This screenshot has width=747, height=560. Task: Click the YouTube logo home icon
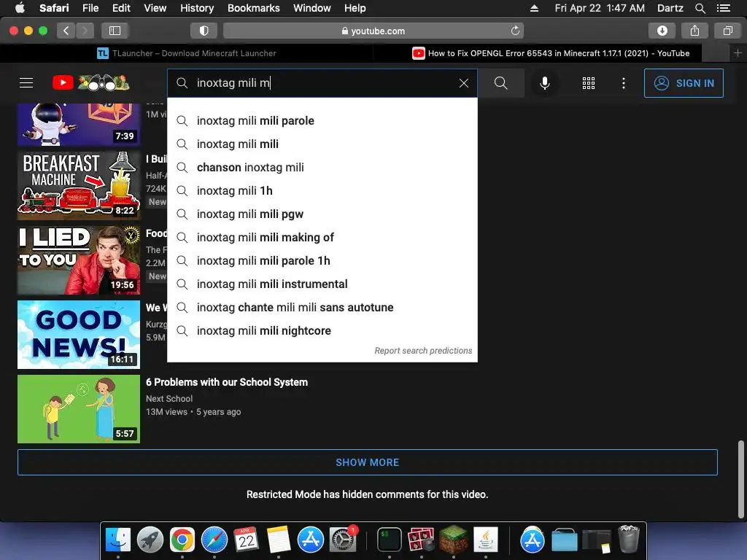click(x=91, y=83)
